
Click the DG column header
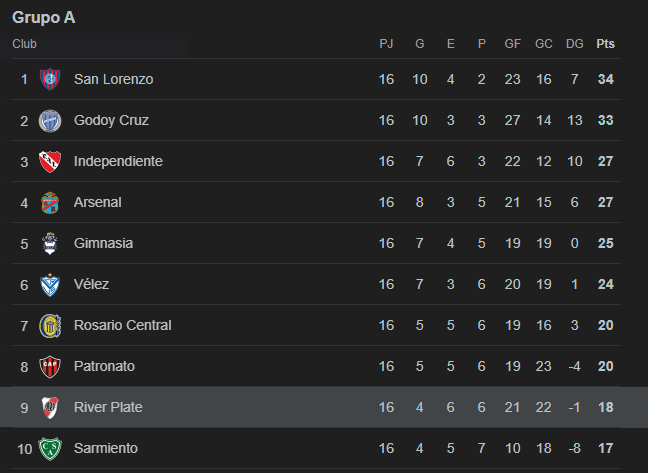point(574,44)
